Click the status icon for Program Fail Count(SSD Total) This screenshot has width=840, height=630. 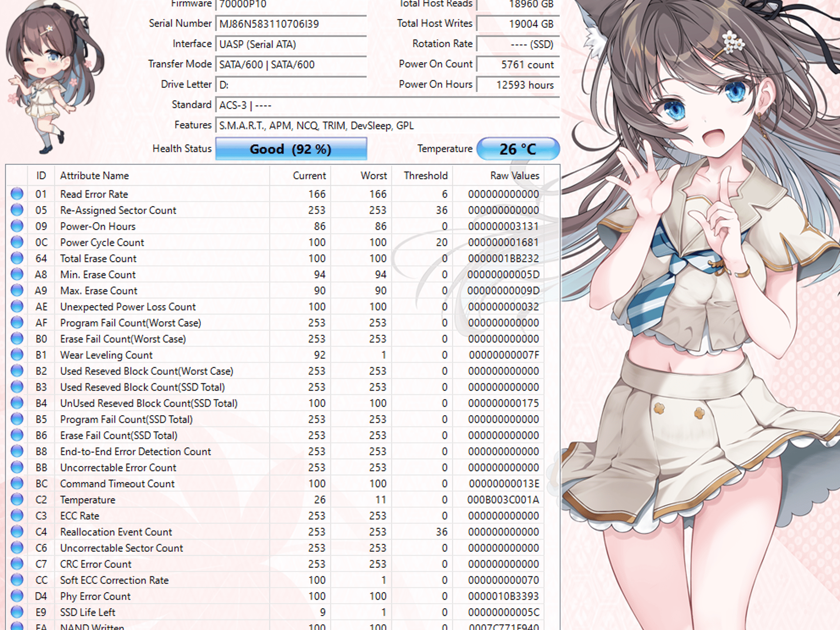coord(17,419)
